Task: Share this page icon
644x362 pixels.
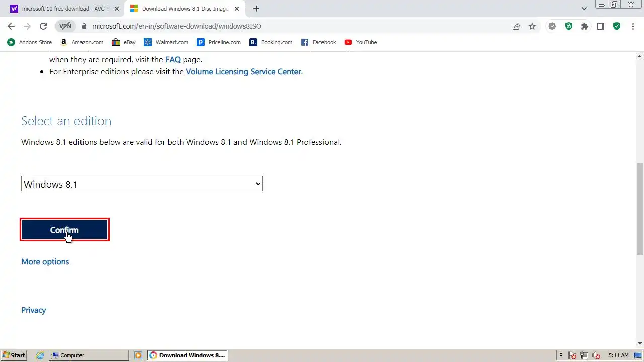Action: tap(516, 26)
